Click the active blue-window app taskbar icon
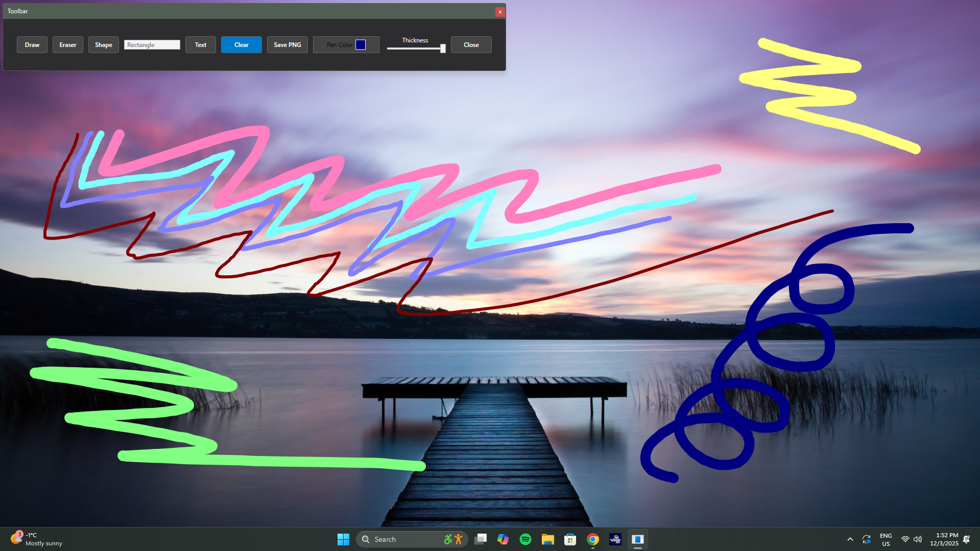This screenshot has width=980, height=551. pos(638,539)
